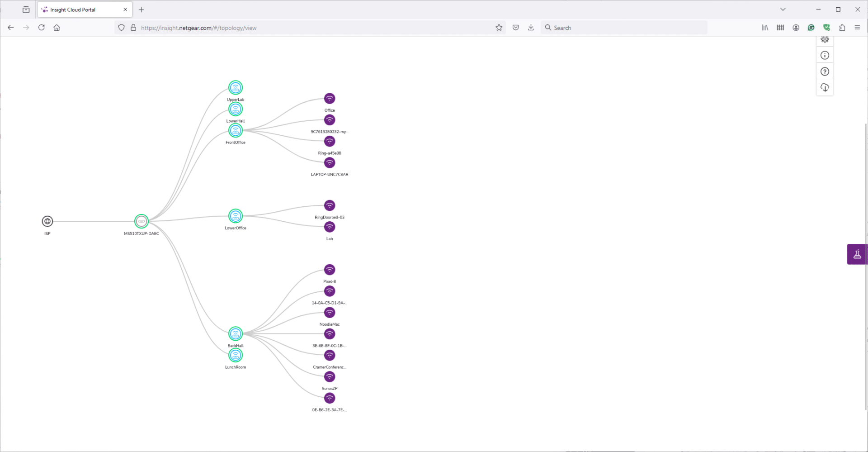
Task: Click the LunchRoom access point icon
Action: 236,355
